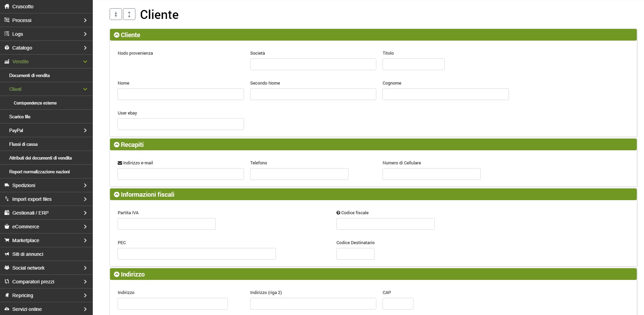
Task: Click the expand-all sections icon button
Action: pos(129,14)
